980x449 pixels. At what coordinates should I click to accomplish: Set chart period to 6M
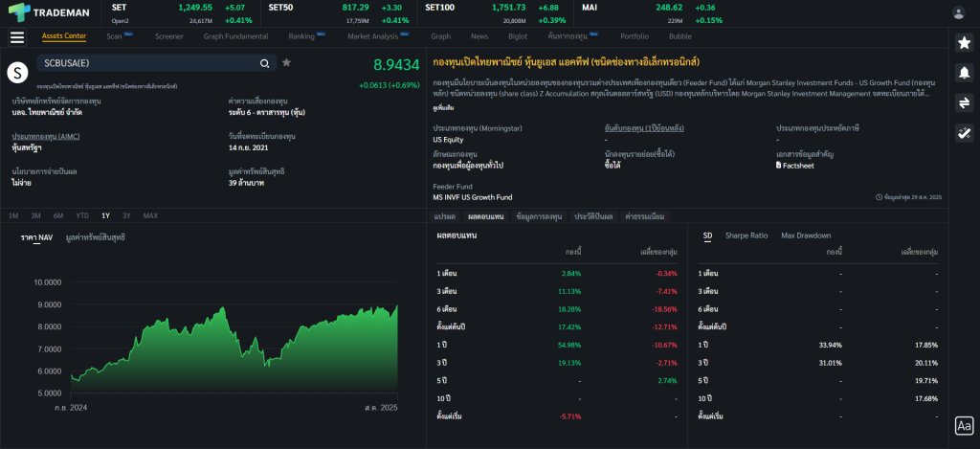58,215
